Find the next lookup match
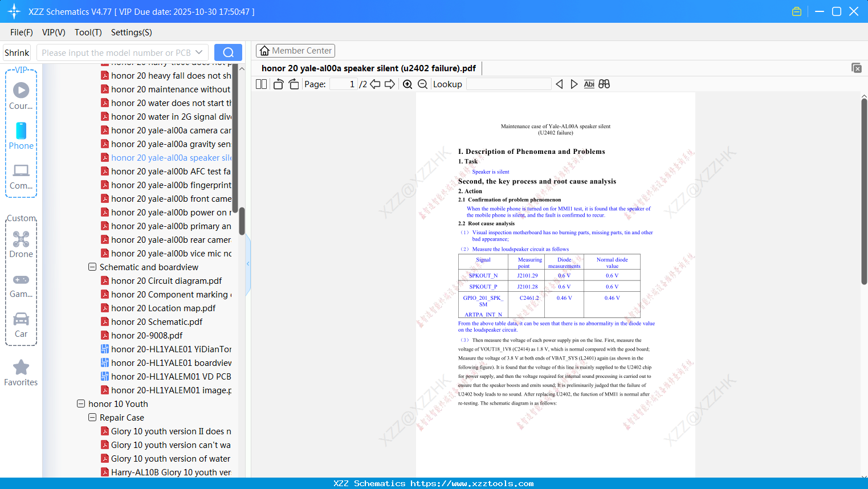This screenshot has width=868, height=489. (x=574, y=84)
